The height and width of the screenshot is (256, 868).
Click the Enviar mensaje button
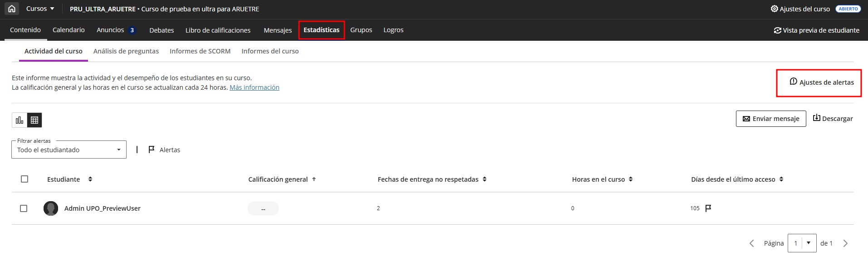(x=770, y=119)
